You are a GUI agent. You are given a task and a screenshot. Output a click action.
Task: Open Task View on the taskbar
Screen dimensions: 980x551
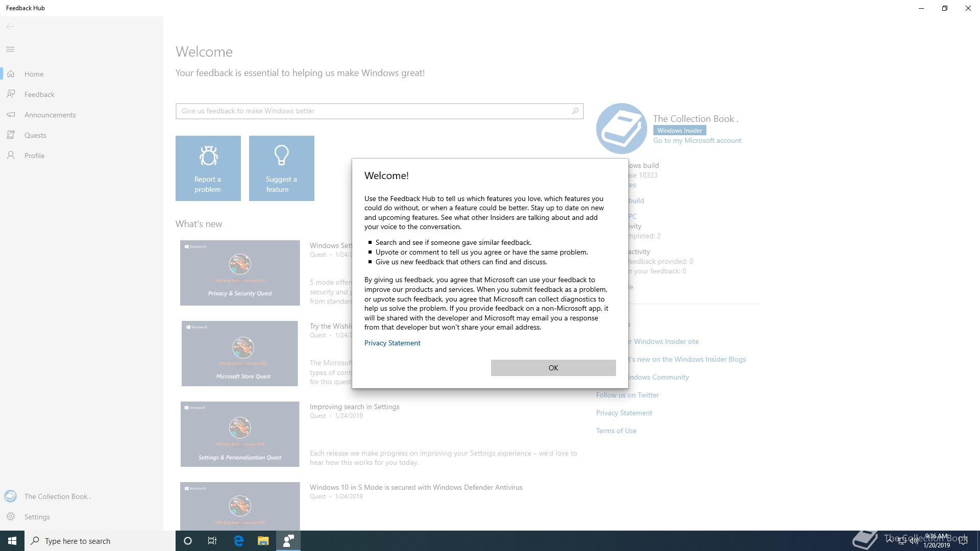click(x=212, y=541)
